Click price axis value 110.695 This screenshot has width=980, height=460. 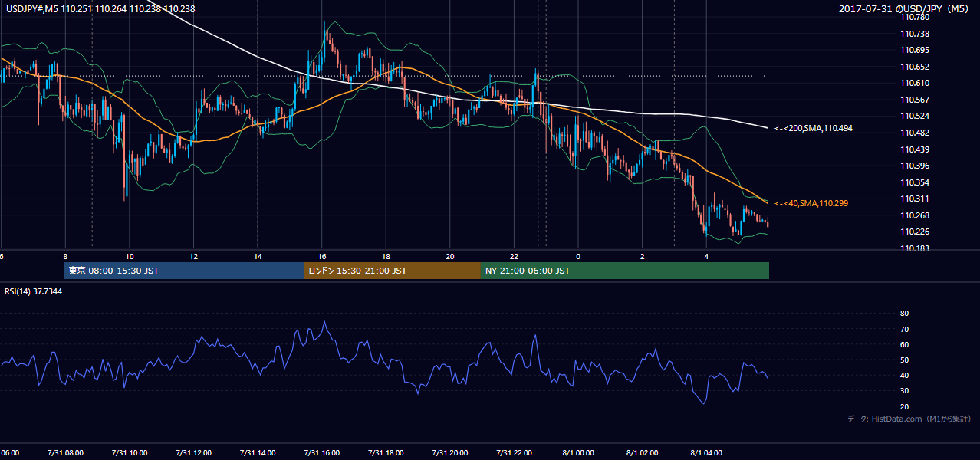pos(914,50)
